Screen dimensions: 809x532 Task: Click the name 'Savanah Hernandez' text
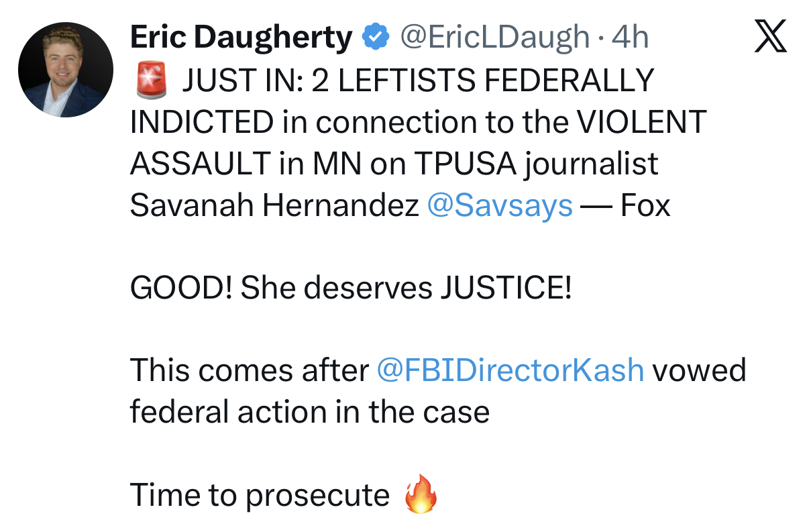pos(274,205)
